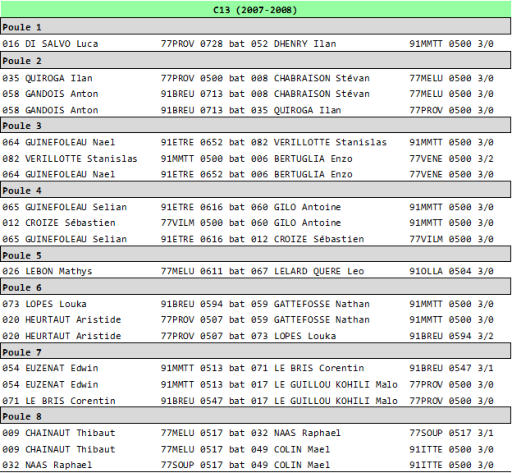
Task: Click LE BRIS Corentin bat LE GUILLOU row
Action: coord(256,400)
